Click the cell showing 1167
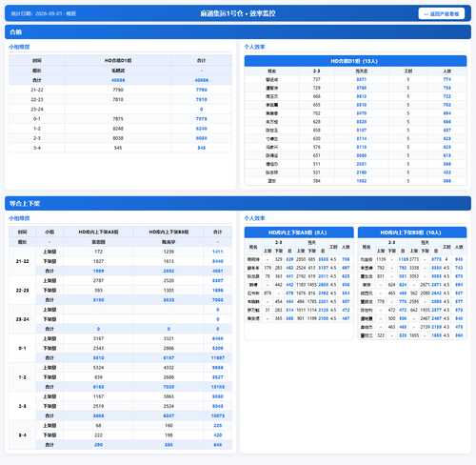476x465 pixels. click(98, 396)
